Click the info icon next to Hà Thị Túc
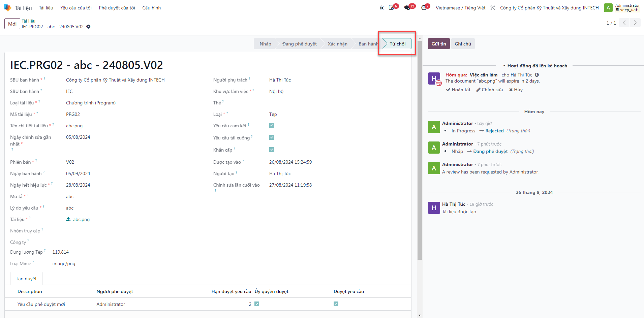Screen dimensions: 644x318 (537, 75)
